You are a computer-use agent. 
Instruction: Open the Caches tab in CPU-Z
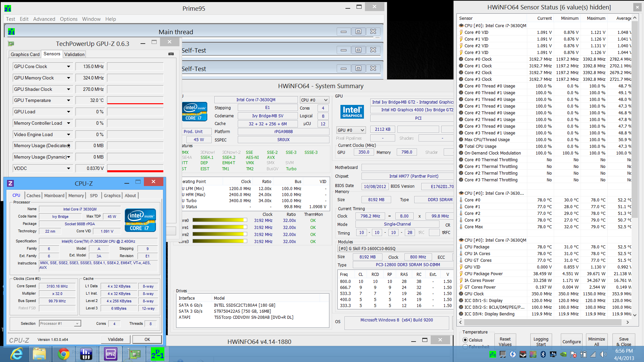coord(33,195)
